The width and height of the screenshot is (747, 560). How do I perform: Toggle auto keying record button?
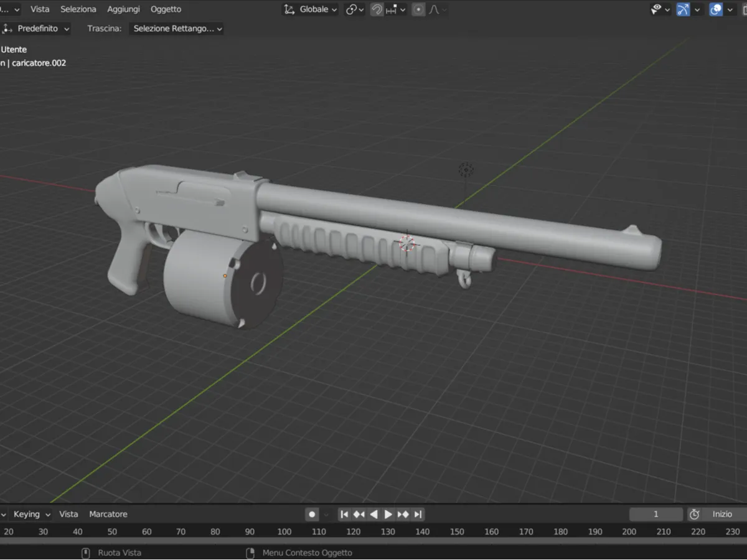pyautogui.click(x=311, y=514)
